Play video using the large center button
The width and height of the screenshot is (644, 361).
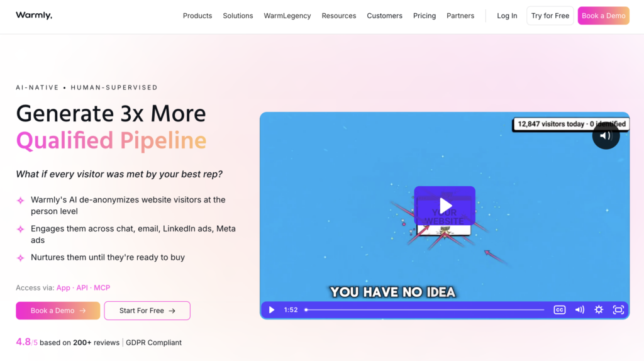point(445,206)
